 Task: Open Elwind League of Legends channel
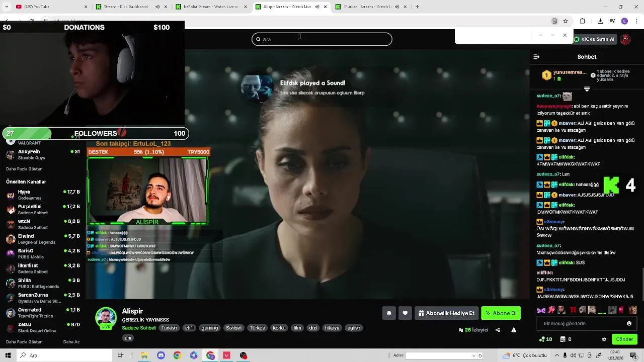click(x=43, y=239)
